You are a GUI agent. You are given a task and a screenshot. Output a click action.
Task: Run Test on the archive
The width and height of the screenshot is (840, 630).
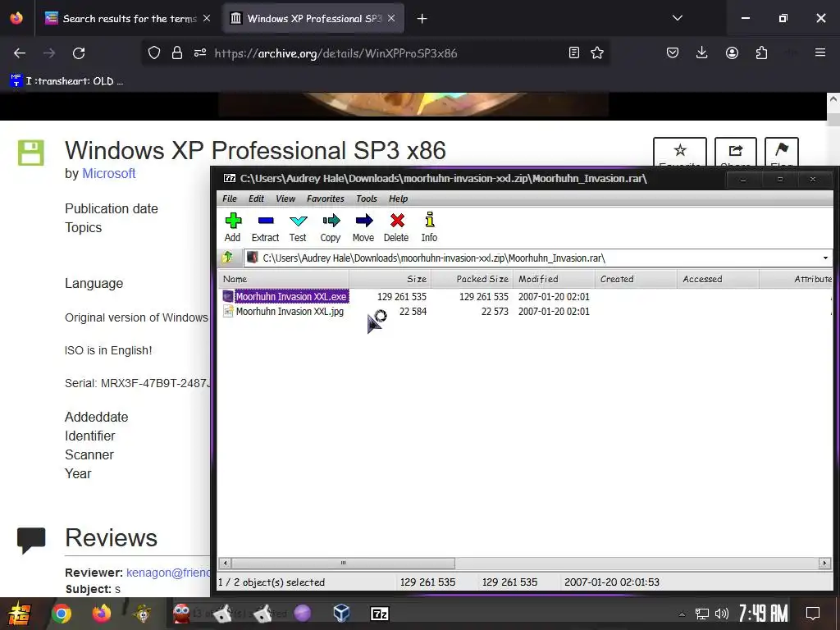click(x=298, y=227)
